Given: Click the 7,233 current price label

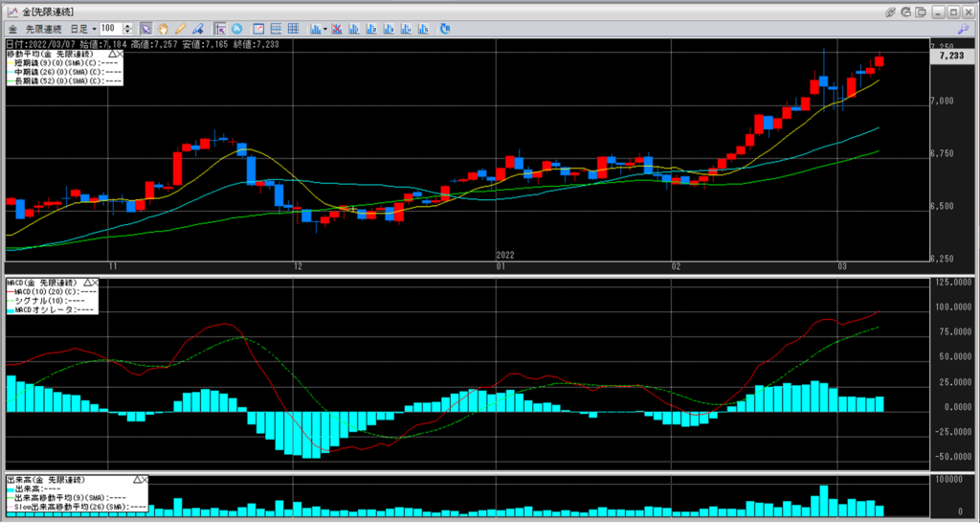Looking at the screenshot, I should [x=950, y=57].
